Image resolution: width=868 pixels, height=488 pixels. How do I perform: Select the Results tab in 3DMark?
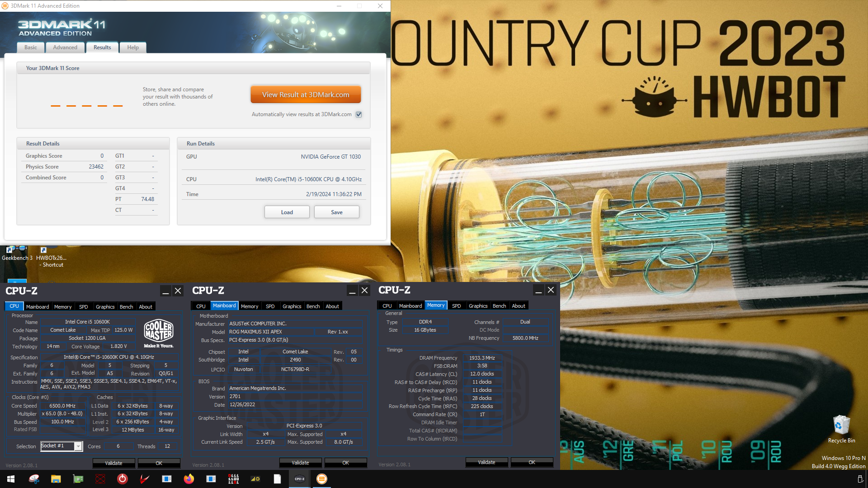pos(102,47)
